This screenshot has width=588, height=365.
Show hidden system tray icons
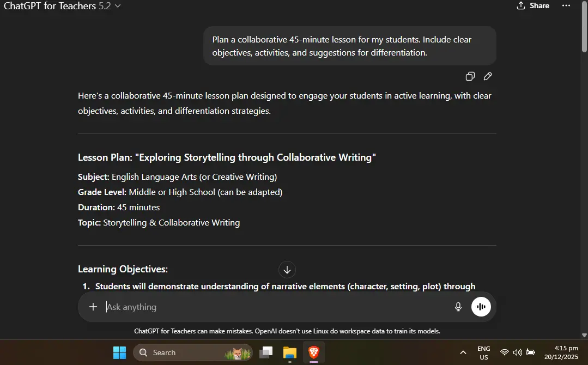coord(463,352)
